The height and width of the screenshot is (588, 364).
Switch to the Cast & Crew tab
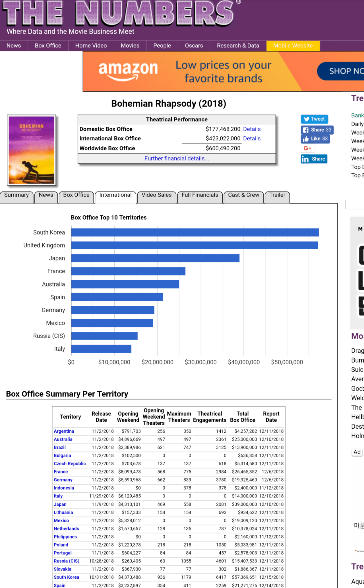pos(243,195)
